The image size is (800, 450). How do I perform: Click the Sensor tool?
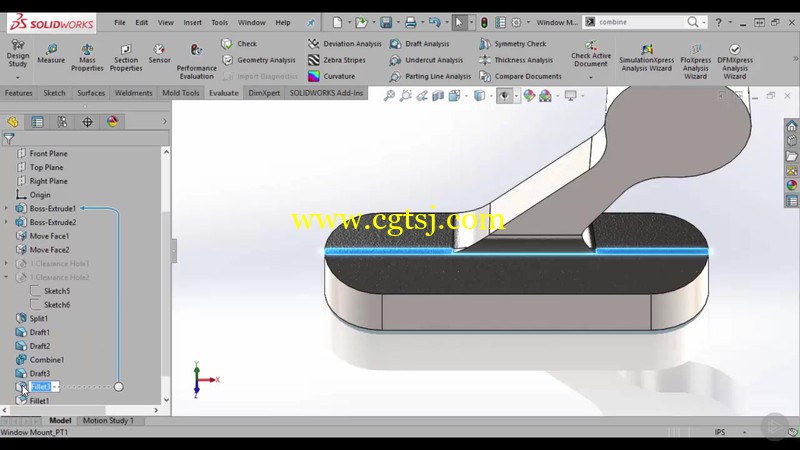tap(159, 54)
